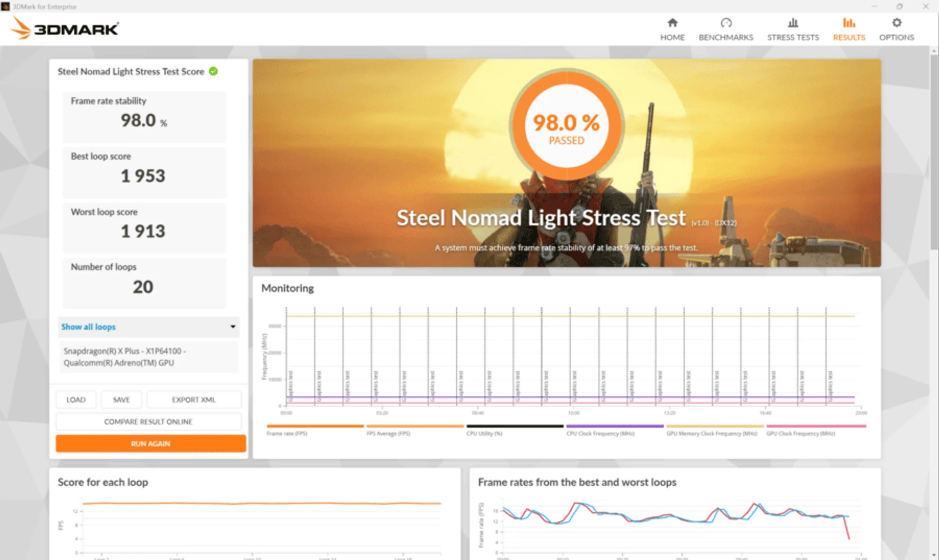The width and height of the screenshot is (939, 560).
Task: Open the BENCHMARKS tab label
Action: click(x=726, y=38)
